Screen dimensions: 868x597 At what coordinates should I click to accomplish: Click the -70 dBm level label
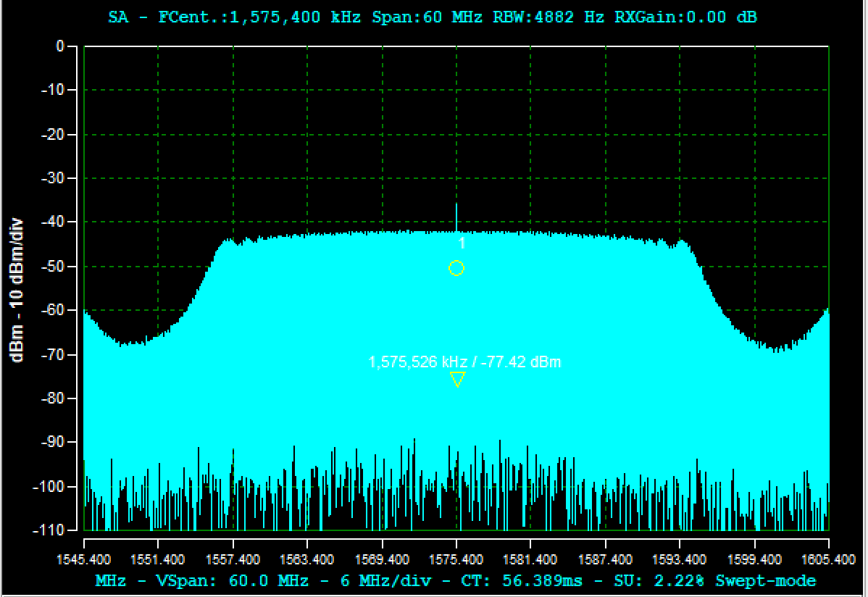[53, 354]
